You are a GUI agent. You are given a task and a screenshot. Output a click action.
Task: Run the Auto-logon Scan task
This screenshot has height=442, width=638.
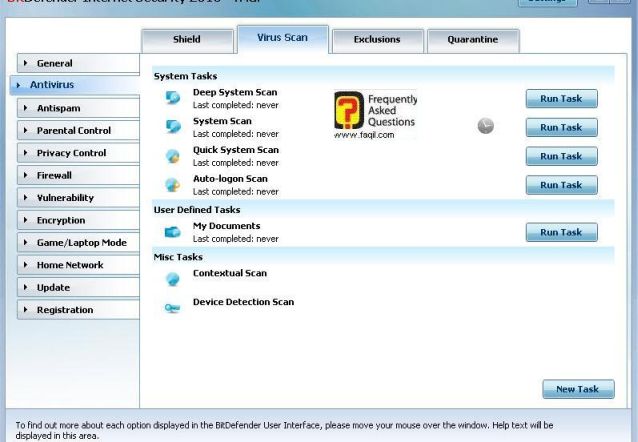click(x=562, y=185)
